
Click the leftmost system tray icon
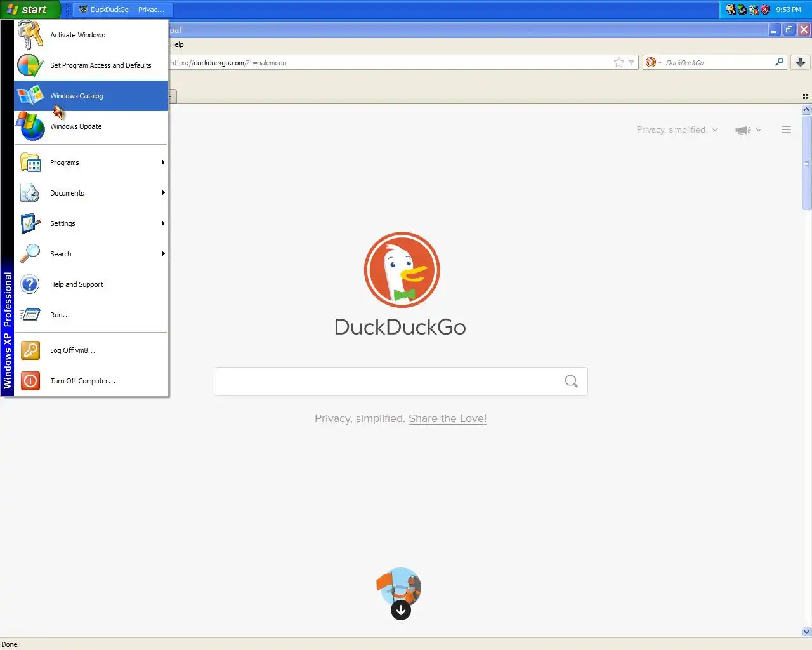tap(731, 10)
